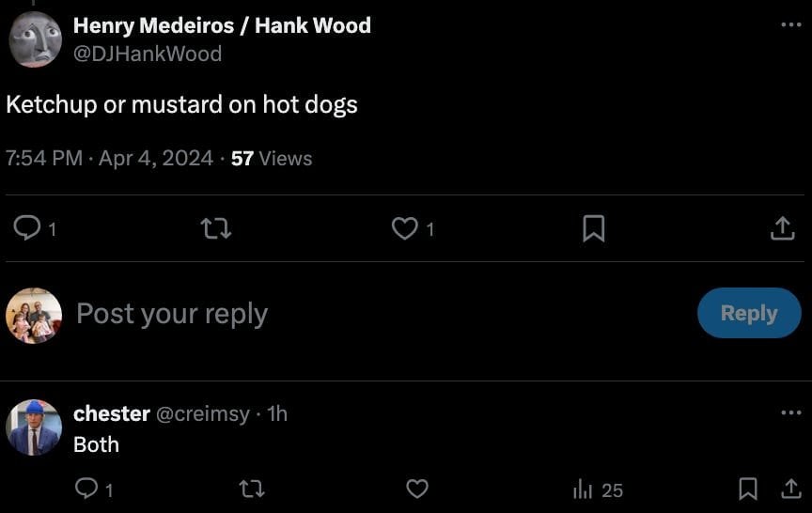The image size is (812, 513).
Task: Open the 57 Views count
Action: 272,158
